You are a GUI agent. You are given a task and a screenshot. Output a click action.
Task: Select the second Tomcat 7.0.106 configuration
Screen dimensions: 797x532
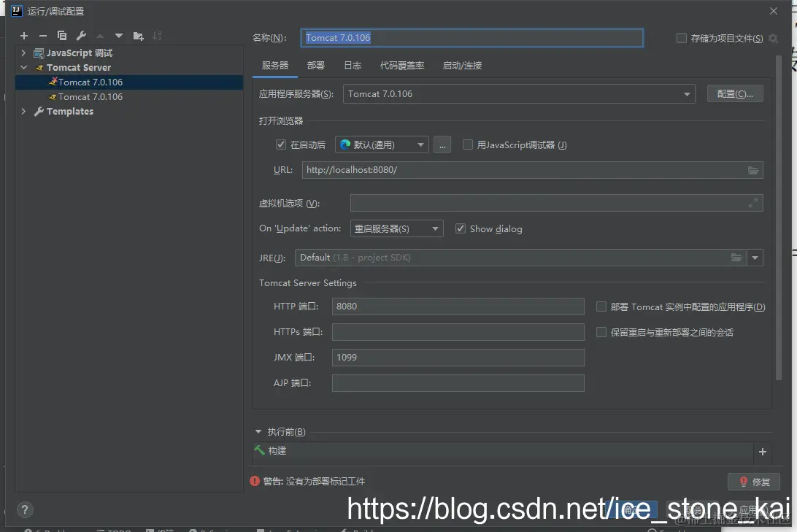[x=129, y=97]
